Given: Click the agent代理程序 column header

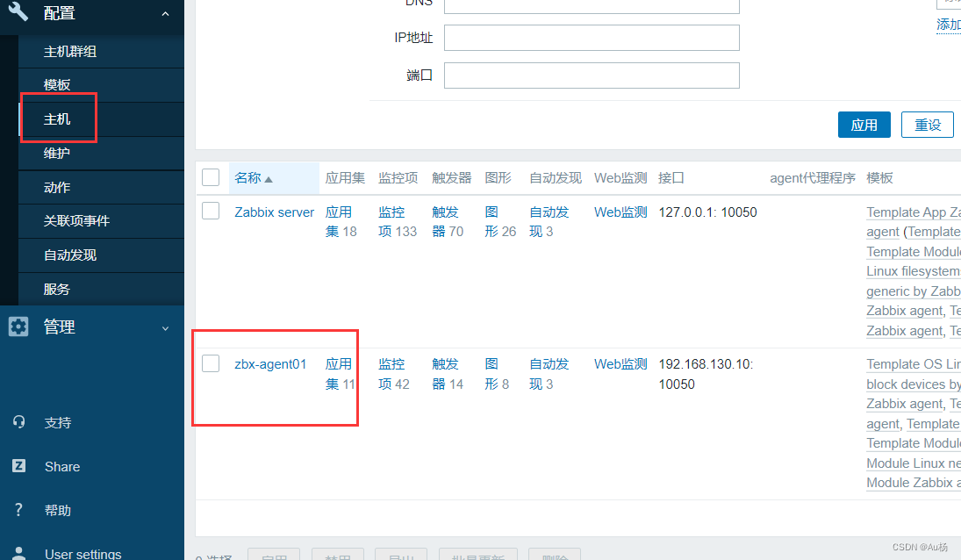Looking at the screenshot, I should click(x=812, y=177).
